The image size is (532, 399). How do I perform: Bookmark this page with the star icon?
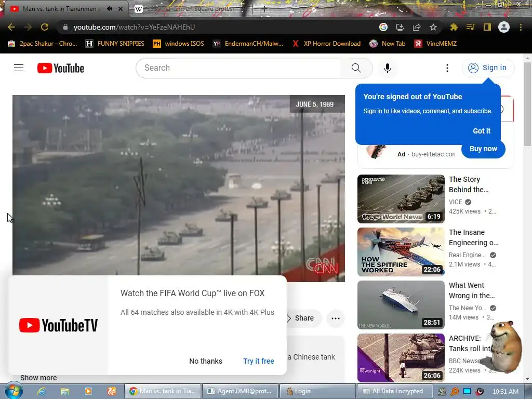433,27
